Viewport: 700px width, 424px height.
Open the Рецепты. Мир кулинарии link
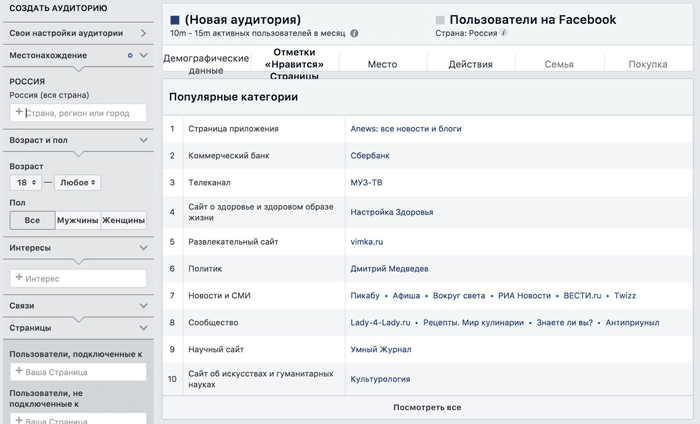pyautogui.click(x=473, y=322)
